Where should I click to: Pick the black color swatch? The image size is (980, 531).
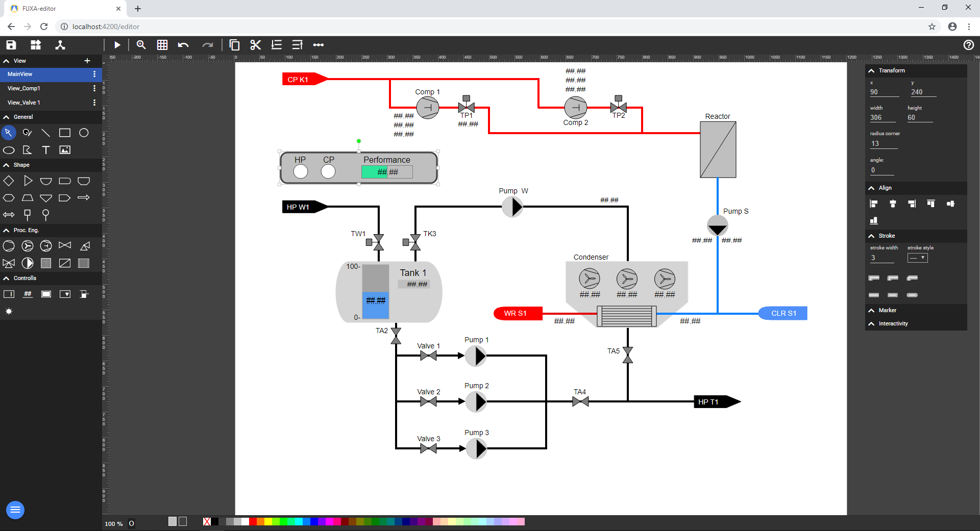click(215, 521)
